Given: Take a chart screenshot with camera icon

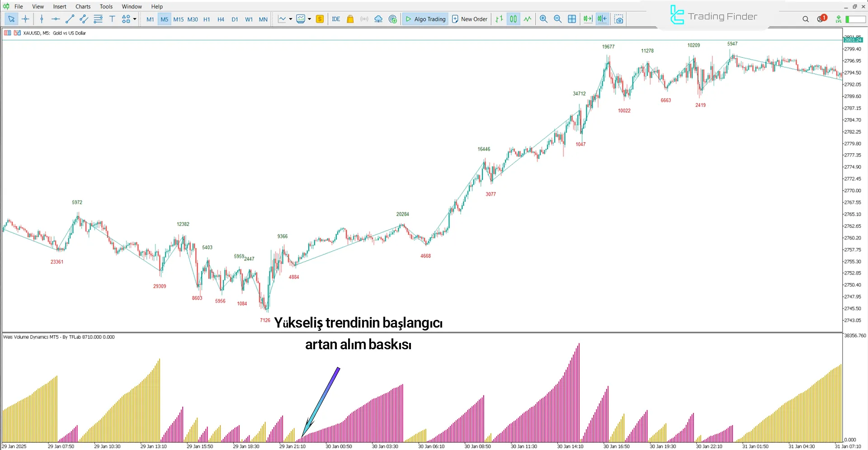Looking at the screenshot, I should pyautogui.click(x=619, y=19).
